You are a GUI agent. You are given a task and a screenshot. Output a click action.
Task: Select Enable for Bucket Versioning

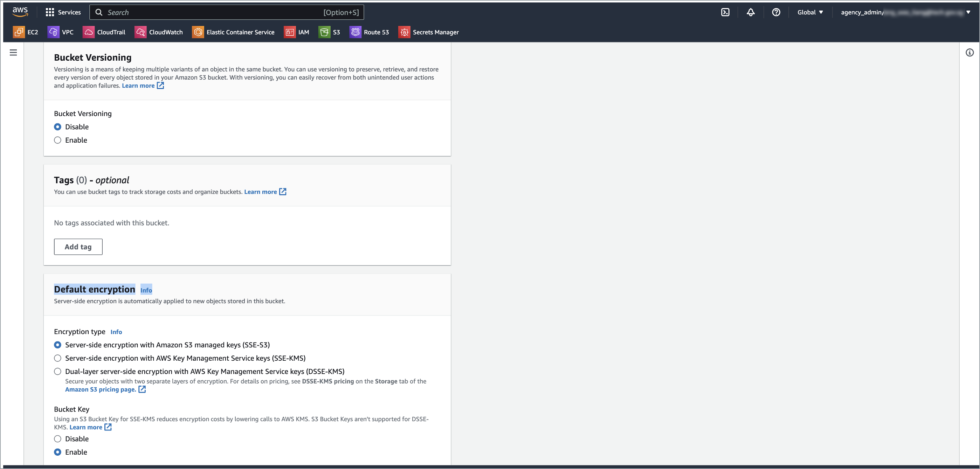(x=57, y=140)
